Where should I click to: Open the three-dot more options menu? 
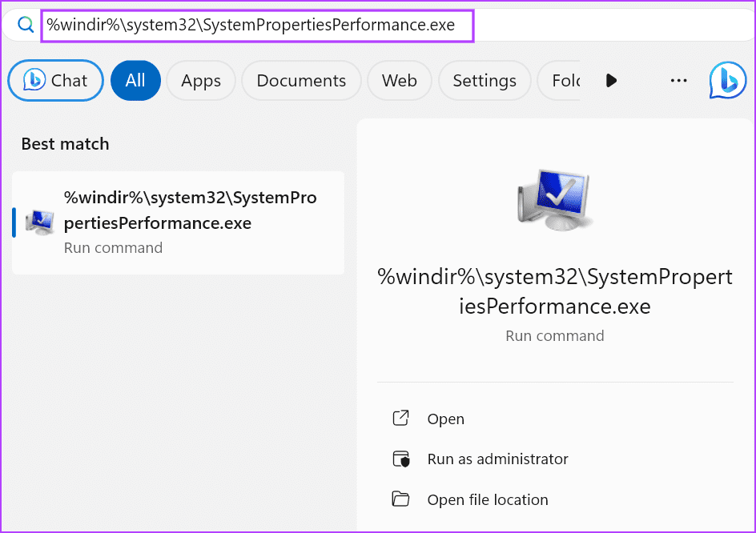[678, 80]
